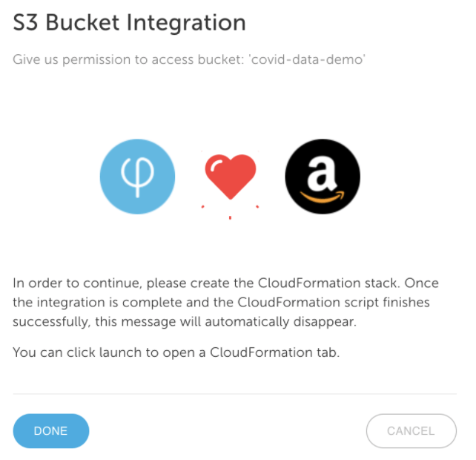Click the word 'launch' in last sentence
Screen dimensions: 476x460
pos(120,352)
